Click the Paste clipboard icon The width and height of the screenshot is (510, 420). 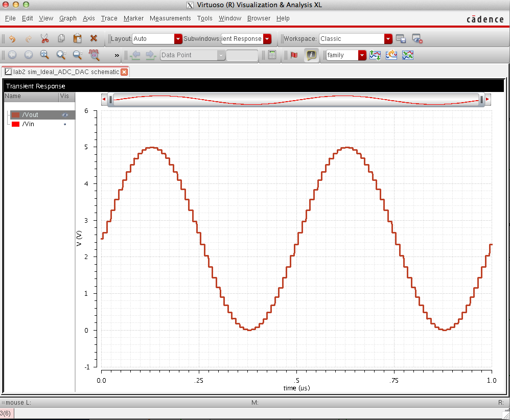[77, 39]
